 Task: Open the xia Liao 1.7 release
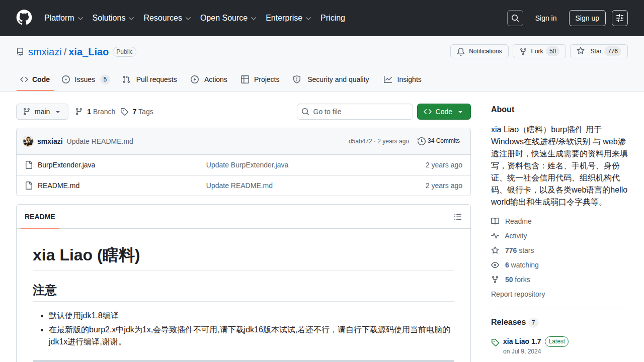point(522,341)
